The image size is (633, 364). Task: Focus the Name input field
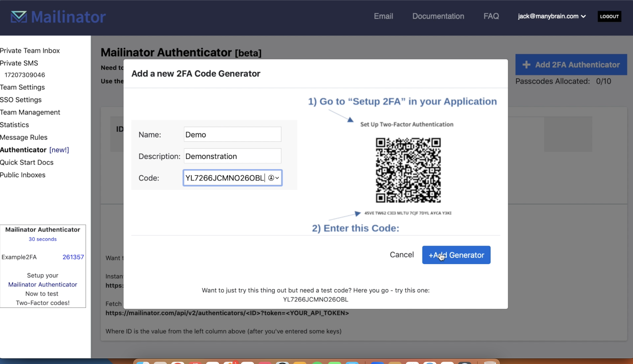(232, 134)
